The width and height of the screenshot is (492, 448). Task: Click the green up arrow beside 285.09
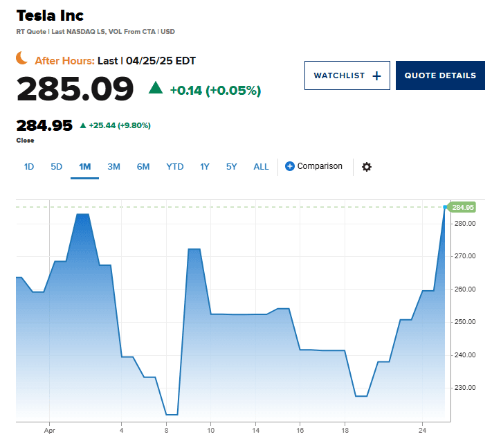[x=156, y=88]
